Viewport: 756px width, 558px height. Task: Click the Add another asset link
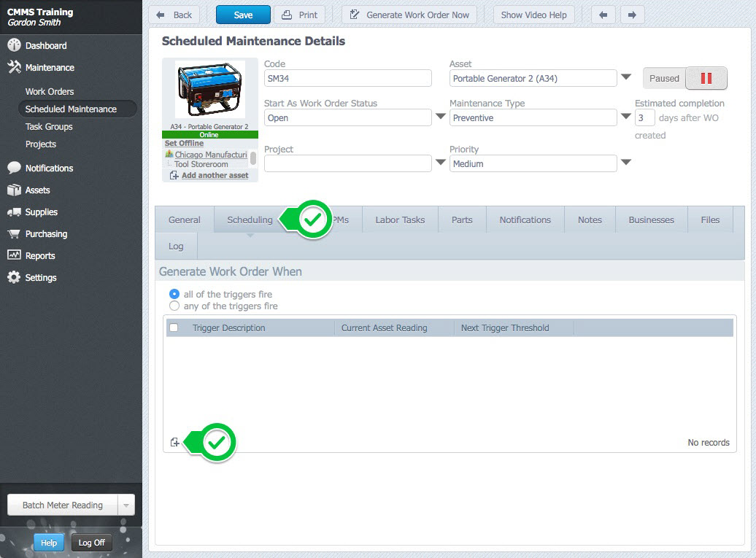215,175
